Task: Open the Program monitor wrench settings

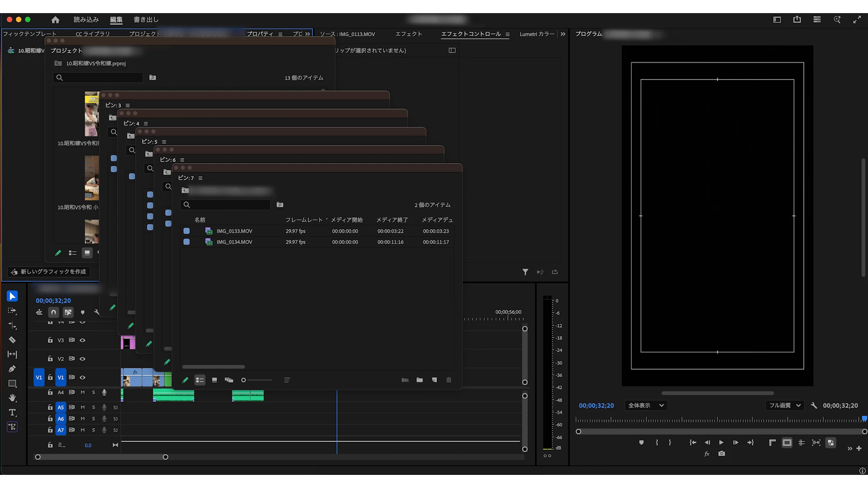Action: point(814,406)
